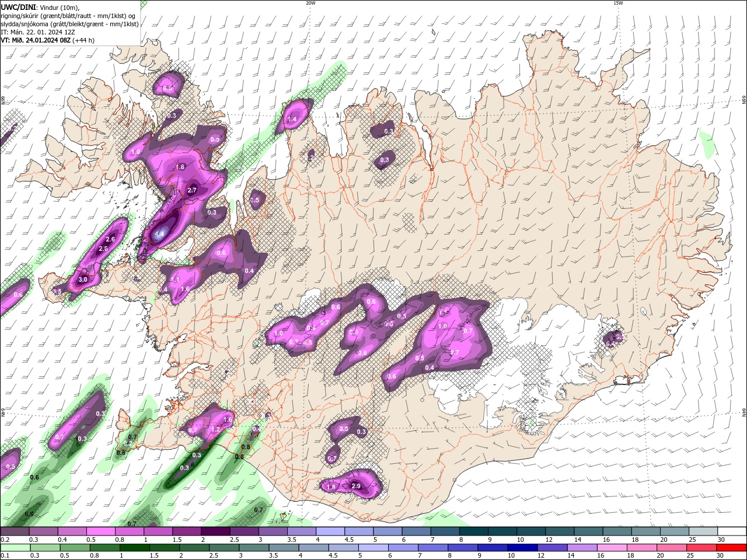Viewport: 747px width, 560px height.
Task: Click the '30' label on the upper scale
Action: 721,540
